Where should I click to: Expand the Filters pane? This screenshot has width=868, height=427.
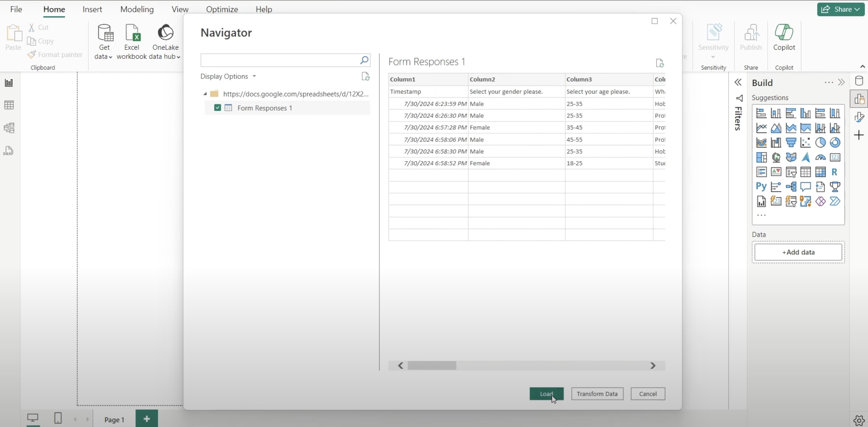click(738, 83)
